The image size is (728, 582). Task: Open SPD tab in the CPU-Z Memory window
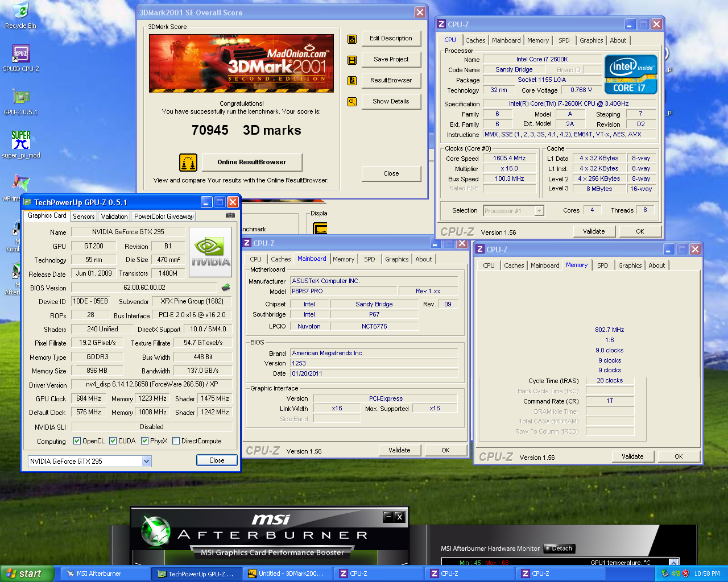click(603, 265)
